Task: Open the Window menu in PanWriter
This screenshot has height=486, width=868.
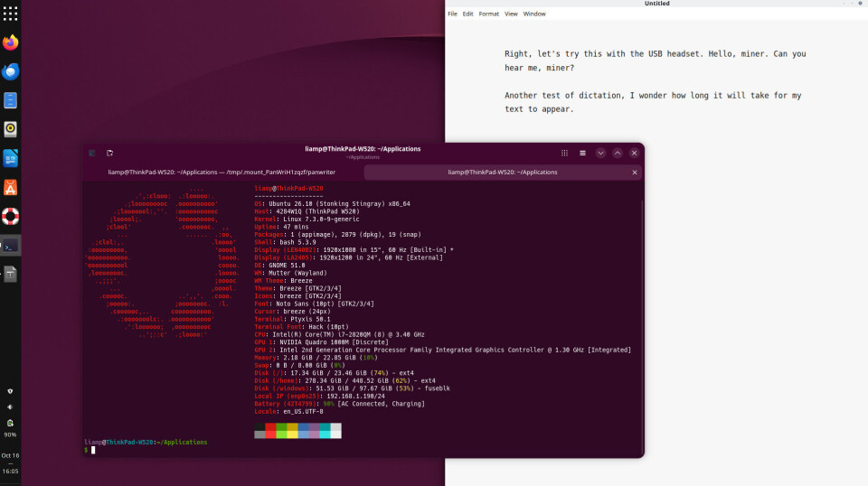Action: (x=534, y=14)
